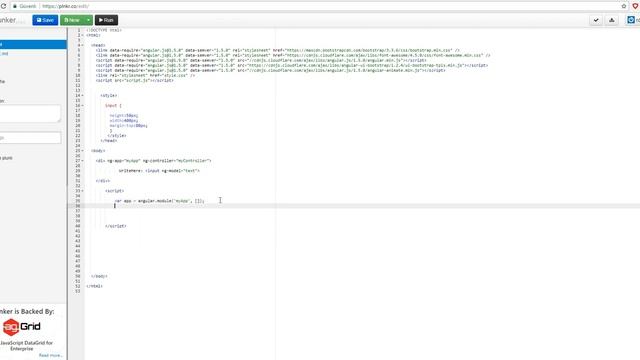Reload the page with the browser refresh icon
640x360 pixels.
pos(3,6)
